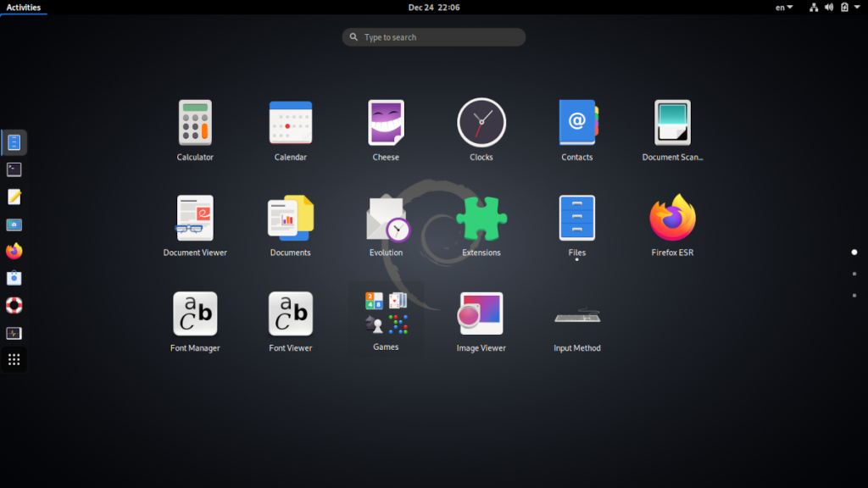This screenshot has height=488, width=868.
Task: Click the Type to search field
Action: 433,36
